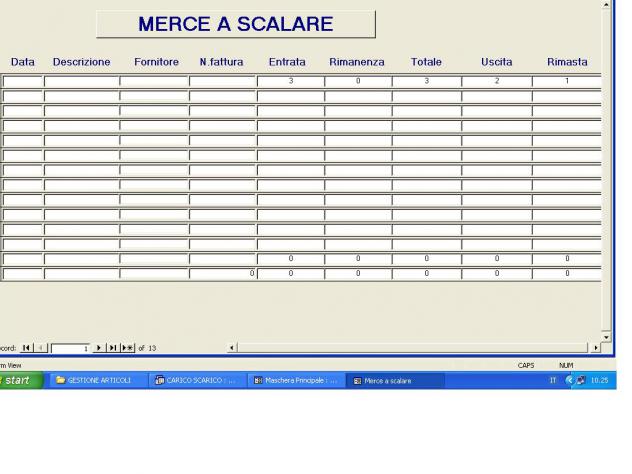Image resolution: width=632 pixels, height=474 pixels.
Task: Select Merce a scalare taskbar button
Action: point(395,381)
